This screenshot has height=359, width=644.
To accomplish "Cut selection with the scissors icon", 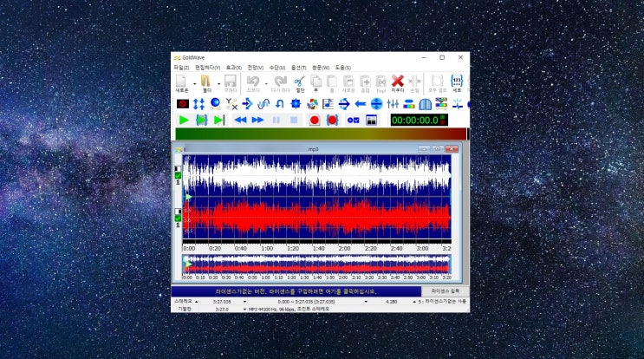I will (x=300, y=83).
